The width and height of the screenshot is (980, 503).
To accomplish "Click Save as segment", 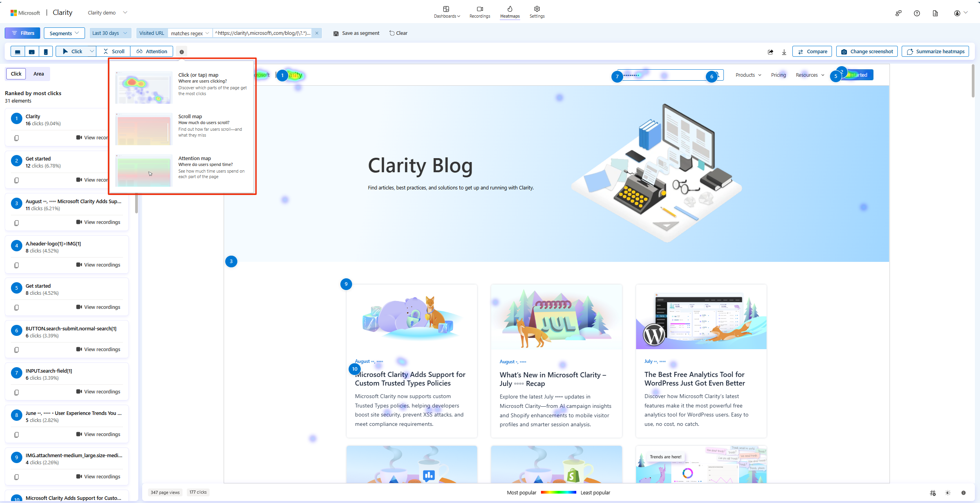I will point(356,33).
